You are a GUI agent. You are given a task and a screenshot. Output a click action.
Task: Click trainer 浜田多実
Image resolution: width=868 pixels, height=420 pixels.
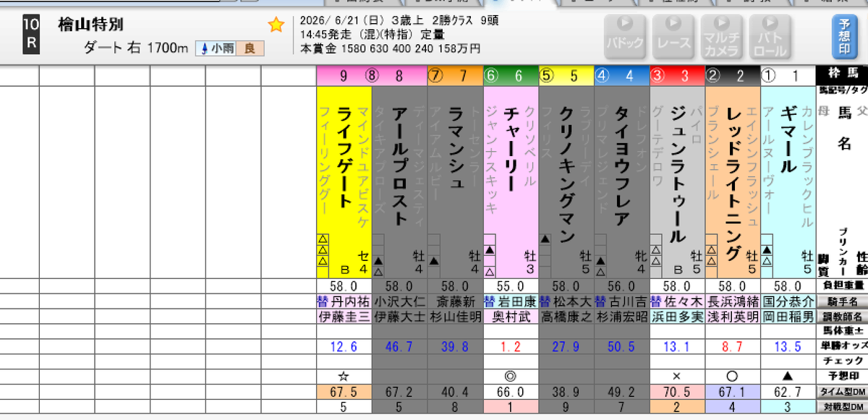[678, 317]
